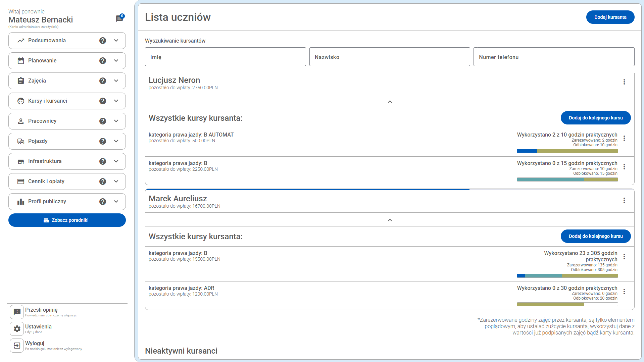Click the Ustawienia gear icon
Screen dimensions: 644x362
click(x=17, y=329)
